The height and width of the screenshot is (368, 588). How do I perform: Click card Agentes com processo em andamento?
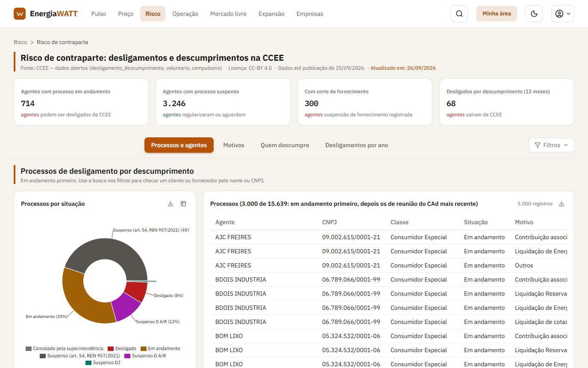pos(81,102)
